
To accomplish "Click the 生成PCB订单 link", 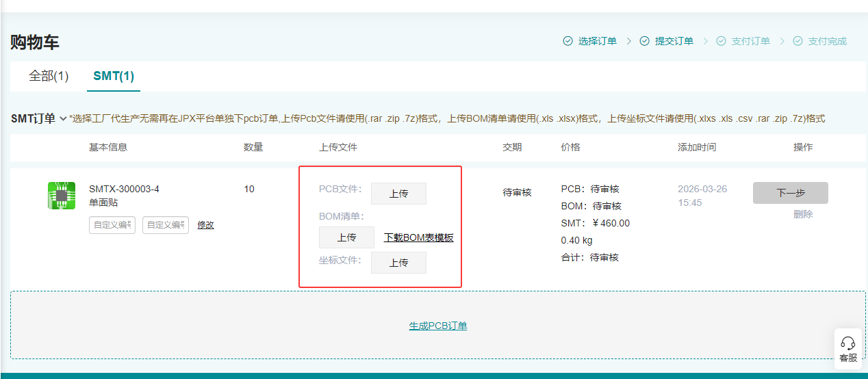I will 438,326.
